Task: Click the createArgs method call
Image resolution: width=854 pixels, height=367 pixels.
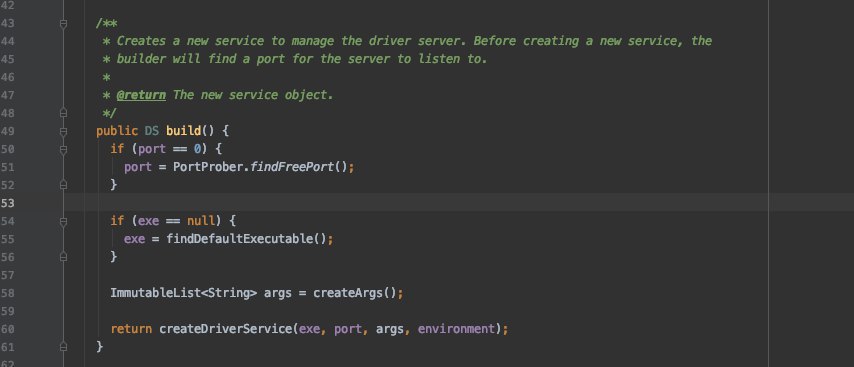Action: 348,293
